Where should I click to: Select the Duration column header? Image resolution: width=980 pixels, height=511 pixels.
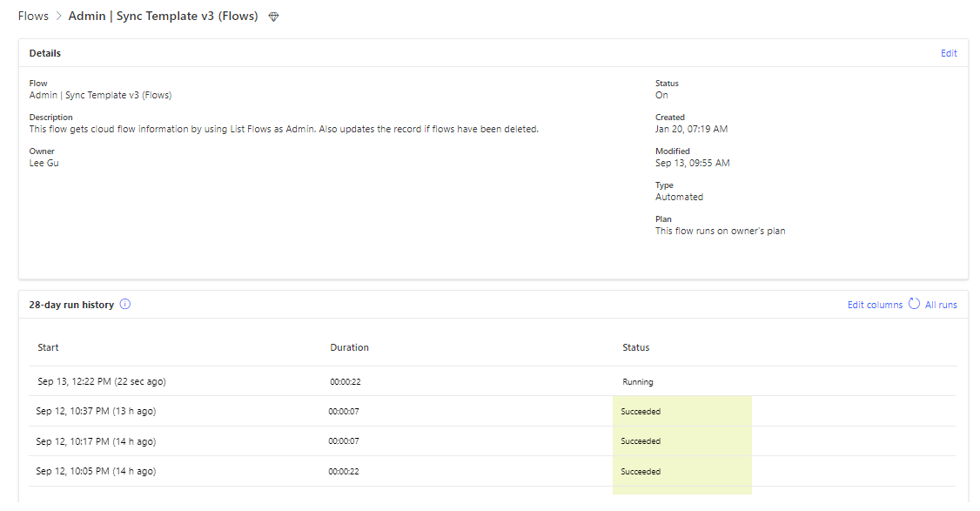(x=349, y=346)
